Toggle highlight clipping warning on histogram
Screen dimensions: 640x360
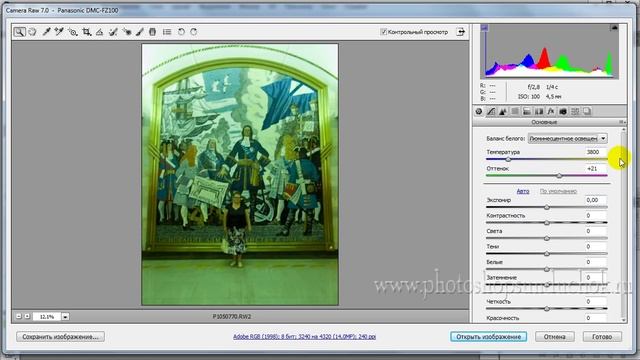614,28
